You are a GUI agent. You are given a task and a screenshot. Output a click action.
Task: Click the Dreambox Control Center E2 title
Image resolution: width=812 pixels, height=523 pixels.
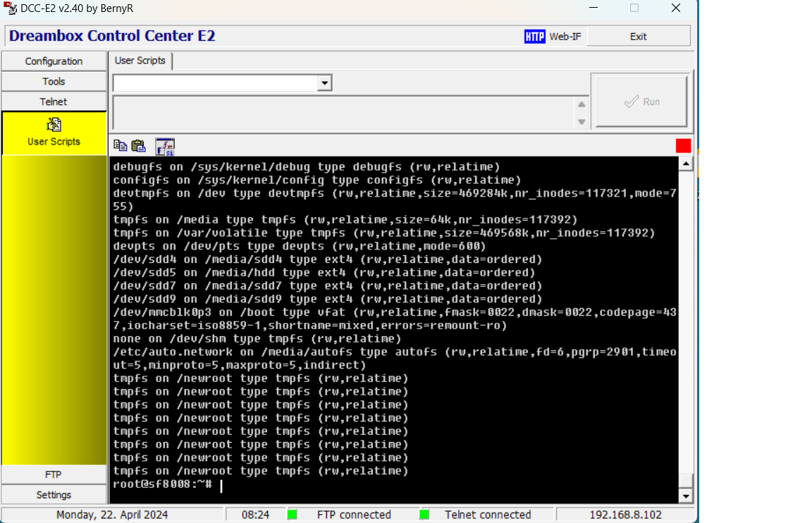point(112,36)
